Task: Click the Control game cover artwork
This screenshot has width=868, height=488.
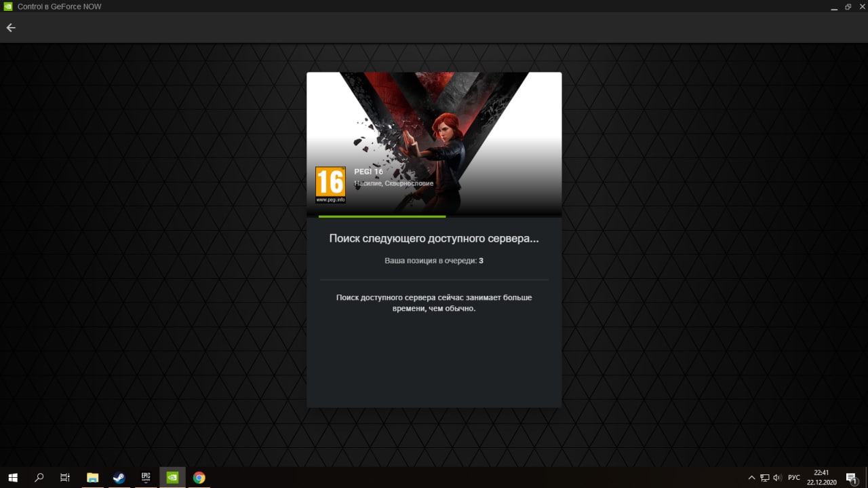Action: (434, 144)
